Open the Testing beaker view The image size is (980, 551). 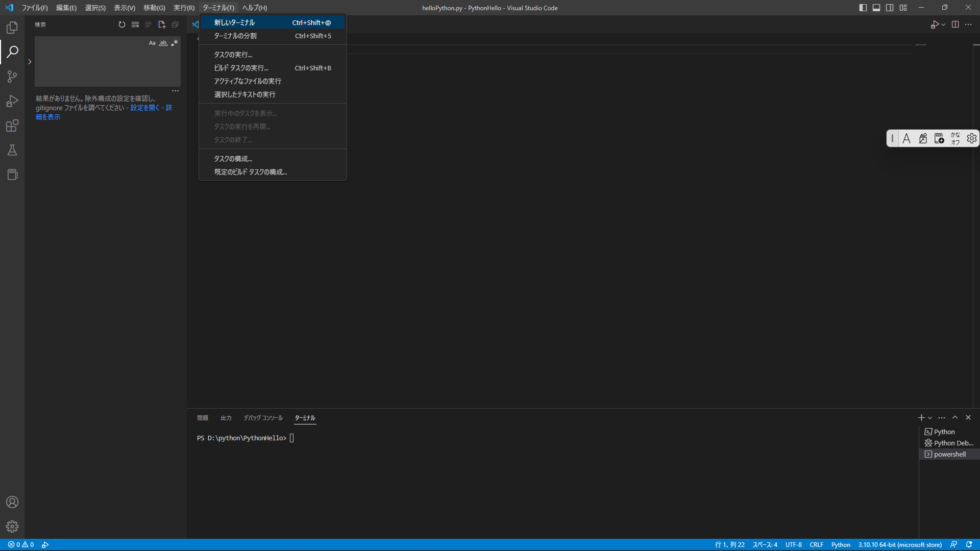pyautogui.click(x=12, y=150)
